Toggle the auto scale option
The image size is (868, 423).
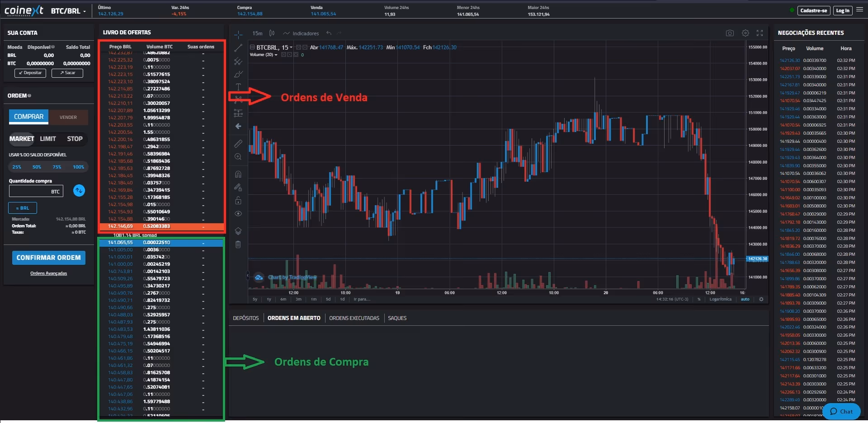[745, 299]
